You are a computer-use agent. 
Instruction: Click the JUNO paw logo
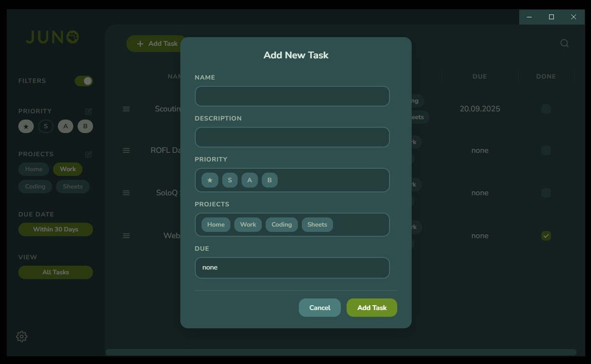53,37
